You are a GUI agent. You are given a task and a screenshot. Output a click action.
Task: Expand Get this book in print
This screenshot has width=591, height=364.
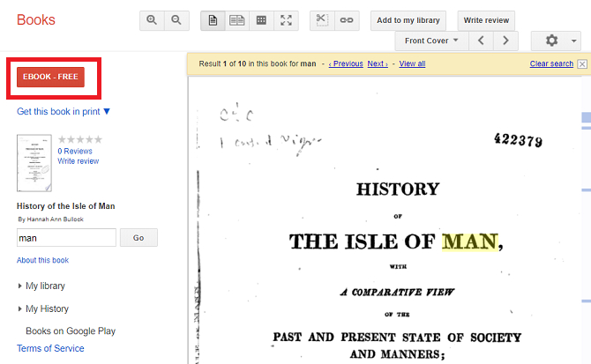(64, 111)
